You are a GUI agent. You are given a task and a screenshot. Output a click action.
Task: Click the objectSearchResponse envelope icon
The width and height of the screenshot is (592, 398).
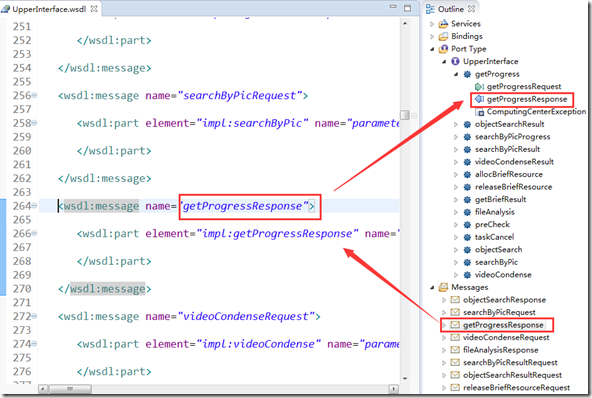coord(455,300)
